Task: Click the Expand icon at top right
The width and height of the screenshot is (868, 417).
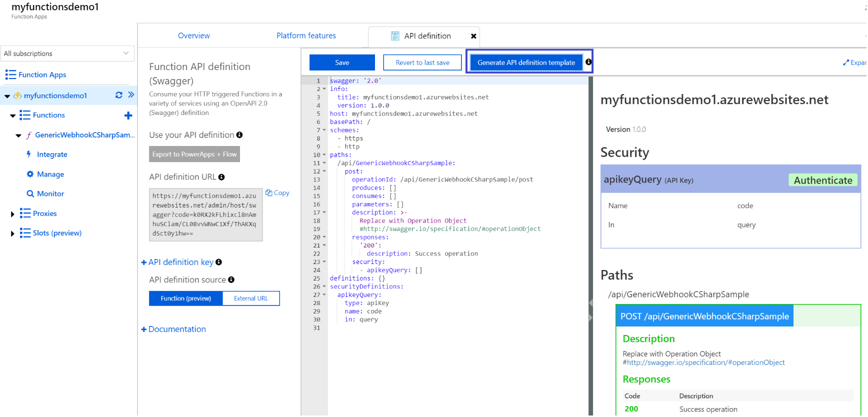Action: pyautogui.click(x=846, y=62)
